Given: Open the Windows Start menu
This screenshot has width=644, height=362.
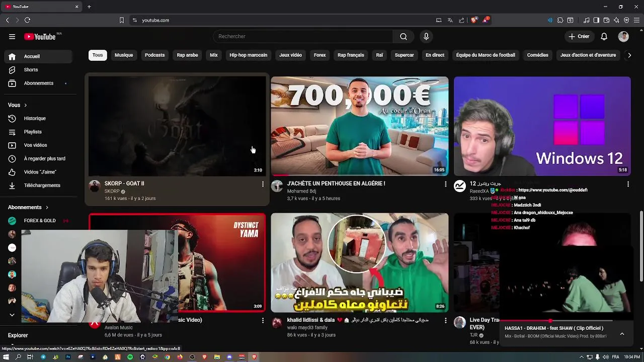Looking at the screenshot, I should pos(6,357).
